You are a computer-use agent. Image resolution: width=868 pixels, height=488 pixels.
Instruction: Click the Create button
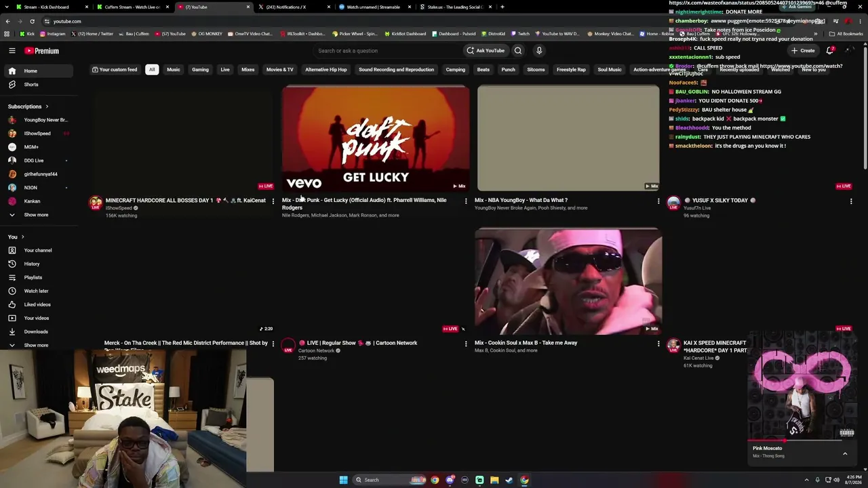click(803, 51)
